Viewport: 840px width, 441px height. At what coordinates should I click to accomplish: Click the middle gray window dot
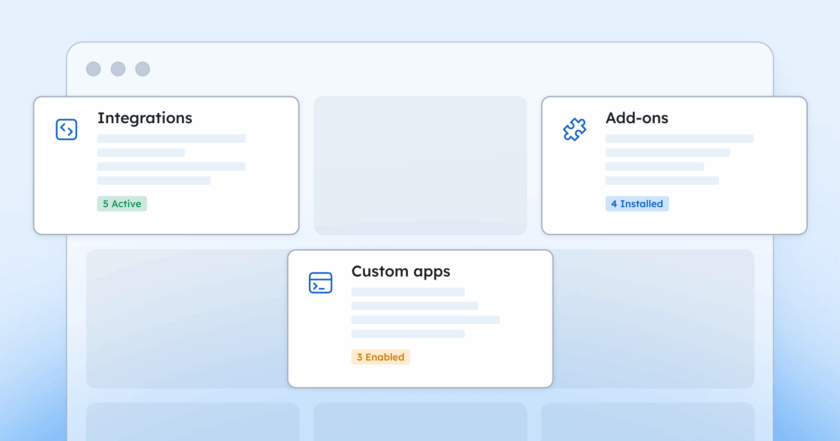point(118,69)
